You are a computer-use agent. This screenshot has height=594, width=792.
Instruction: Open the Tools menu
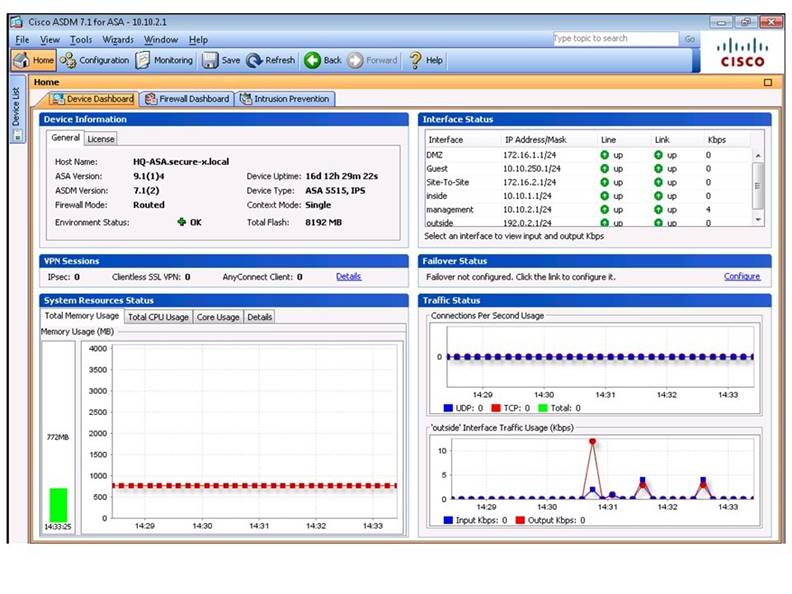click(80, 40)
